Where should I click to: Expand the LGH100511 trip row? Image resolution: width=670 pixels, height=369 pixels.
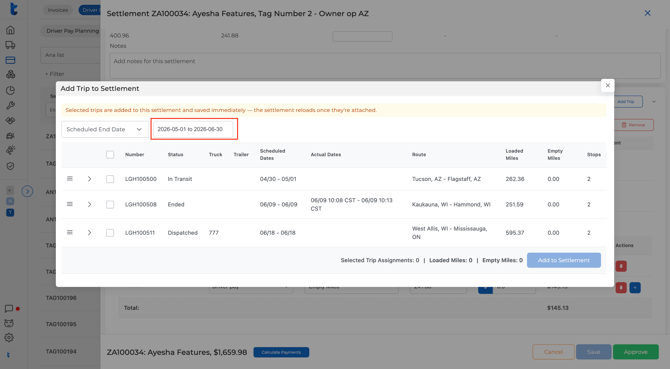pyautogui.click(x=89, y=233)
